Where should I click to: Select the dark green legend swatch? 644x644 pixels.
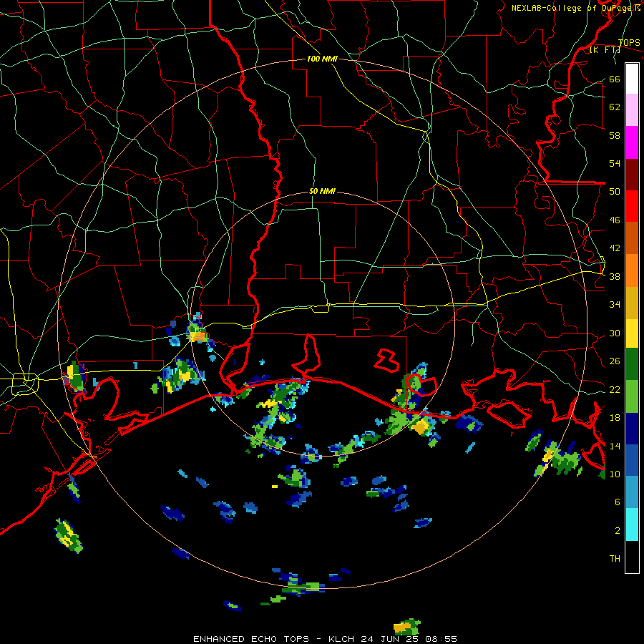pos(632,364)
